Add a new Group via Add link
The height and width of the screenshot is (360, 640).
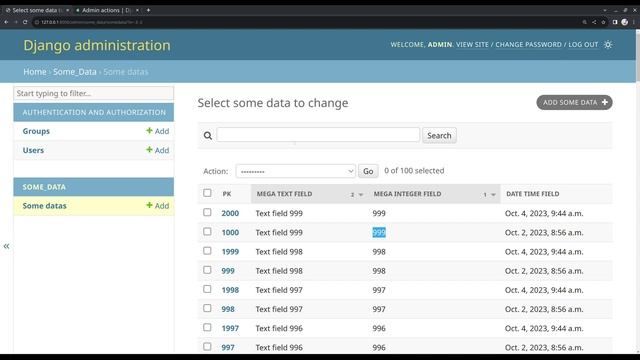click(158, 131)
